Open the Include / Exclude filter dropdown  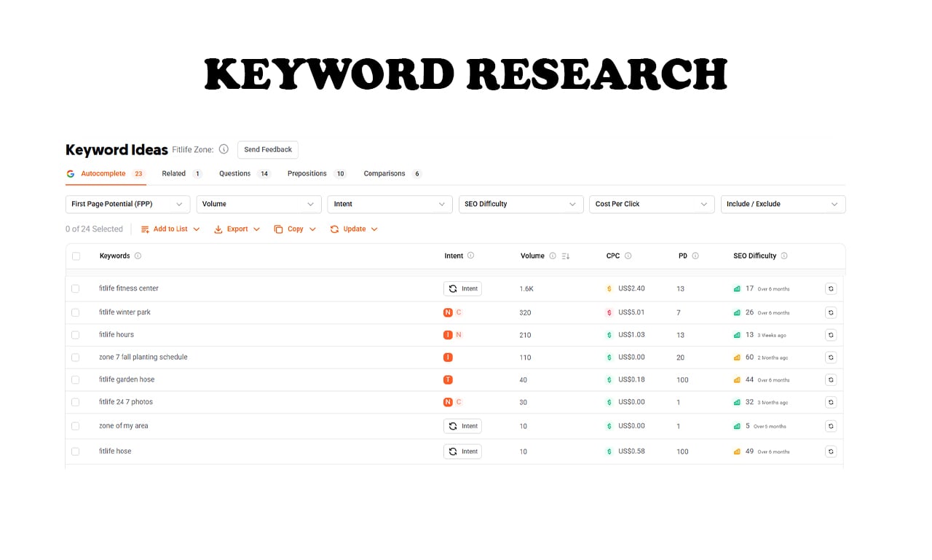783,205
